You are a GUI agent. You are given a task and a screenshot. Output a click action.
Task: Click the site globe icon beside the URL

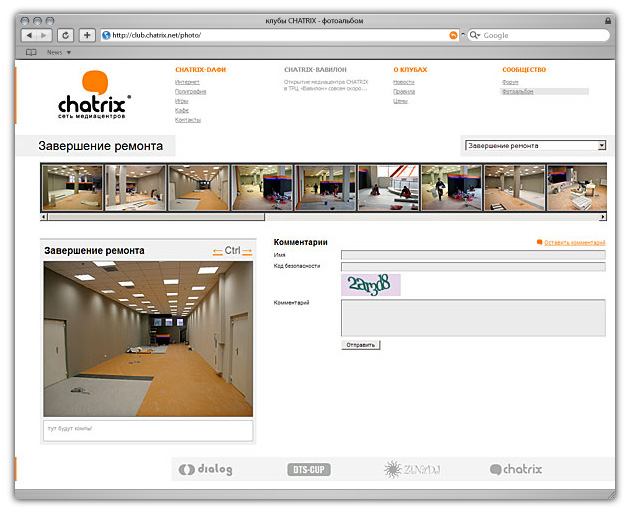click(x=106, y=35)
